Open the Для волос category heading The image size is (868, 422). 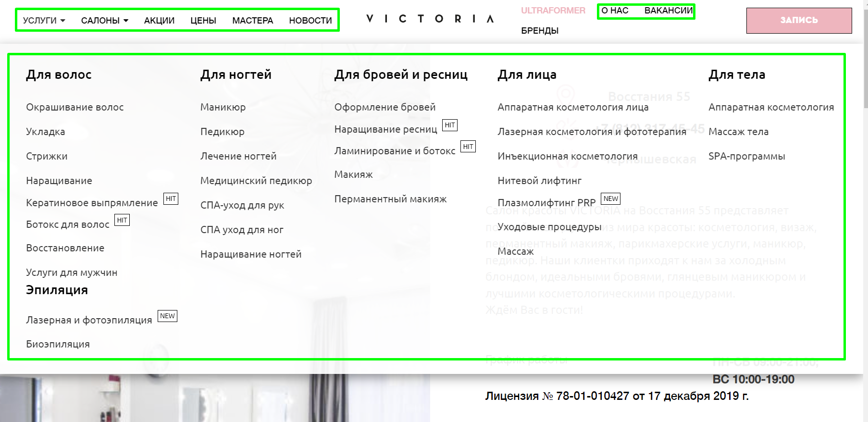(59, 74)
